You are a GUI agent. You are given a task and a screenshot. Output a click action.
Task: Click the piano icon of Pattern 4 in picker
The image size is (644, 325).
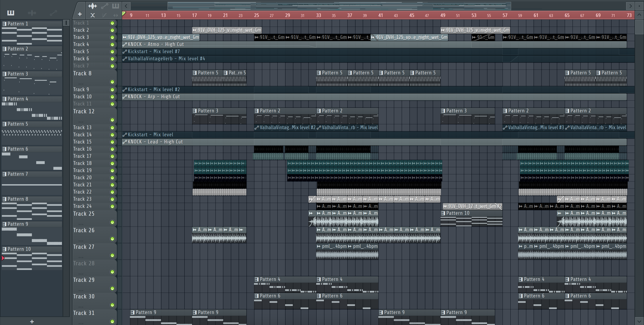(x=4, y=99)
